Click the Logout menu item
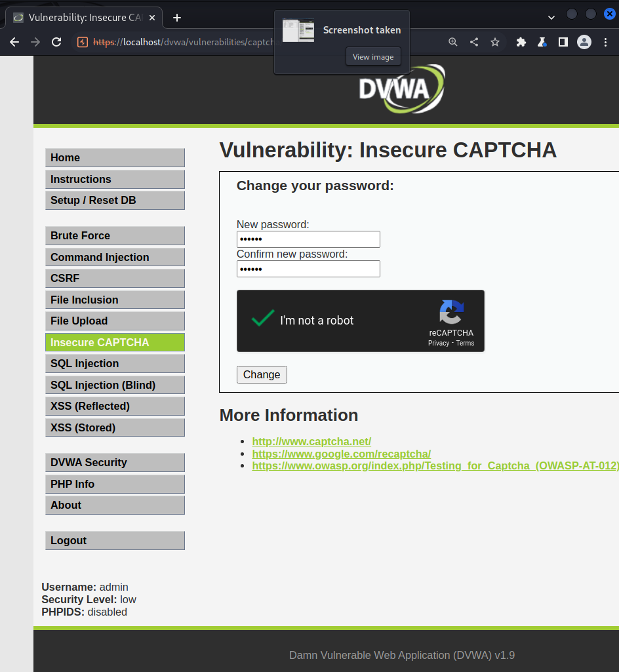The image size is (619, 672). coord(115,540)
